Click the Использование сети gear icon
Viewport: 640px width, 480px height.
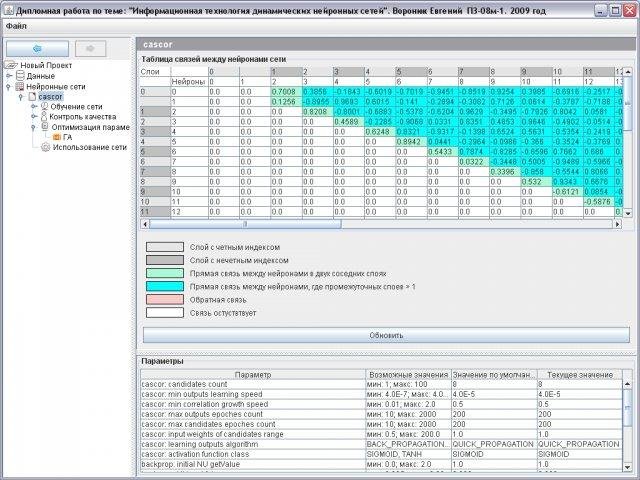(44, 147)
